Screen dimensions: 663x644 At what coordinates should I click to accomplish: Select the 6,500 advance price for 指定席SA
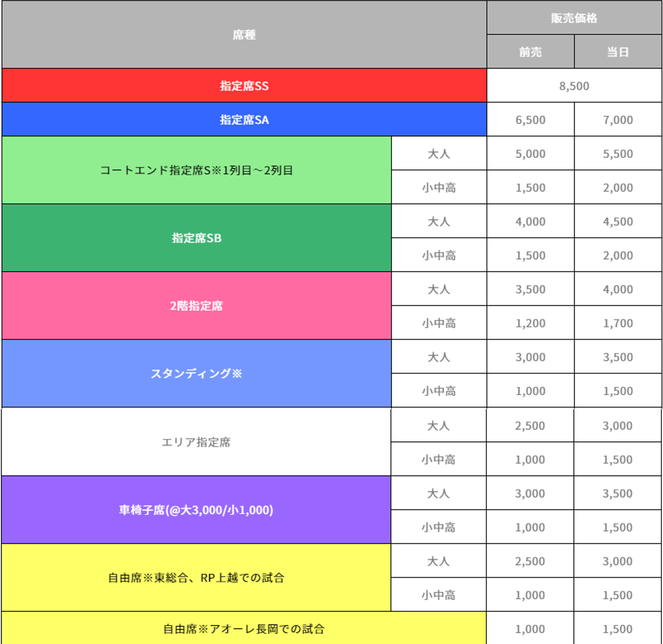point(531,120)
